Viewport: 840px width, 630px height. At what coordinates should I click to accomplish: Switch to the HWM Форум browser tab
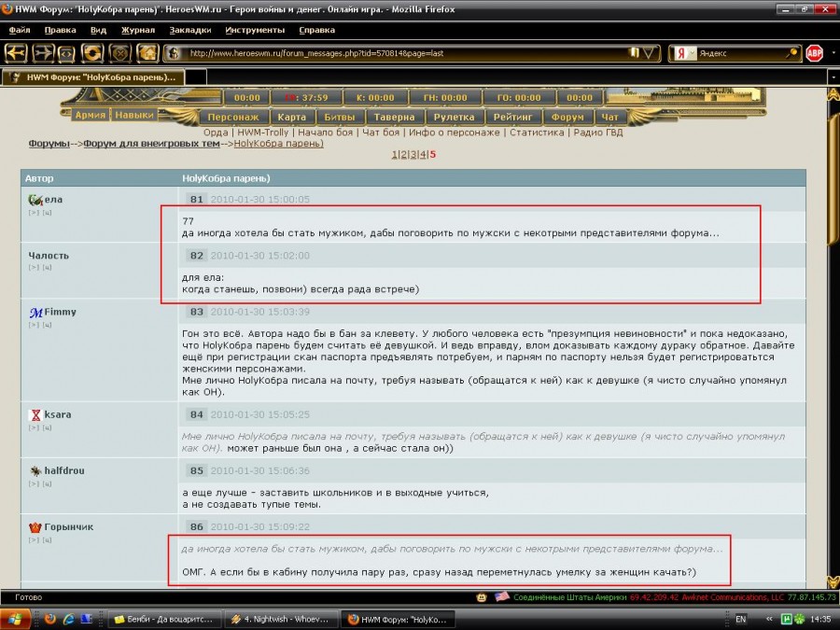[x=101, y=77]
